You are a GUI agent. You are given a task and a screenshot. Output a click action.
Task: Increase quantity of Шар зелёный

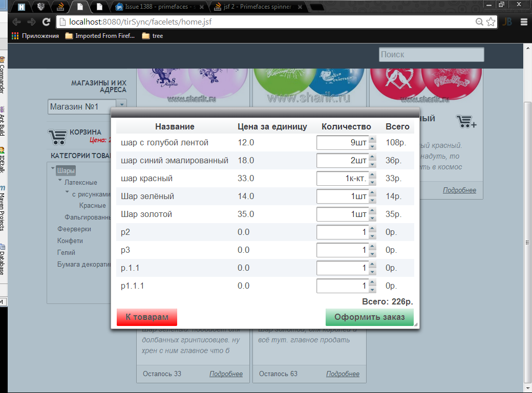click(x=373, y=193)
